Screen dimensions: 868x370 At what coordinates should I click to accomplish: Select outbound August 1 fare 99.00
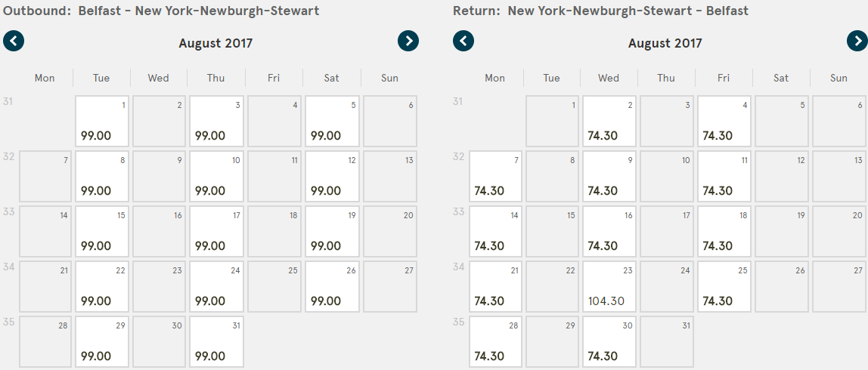coord(102,121)
